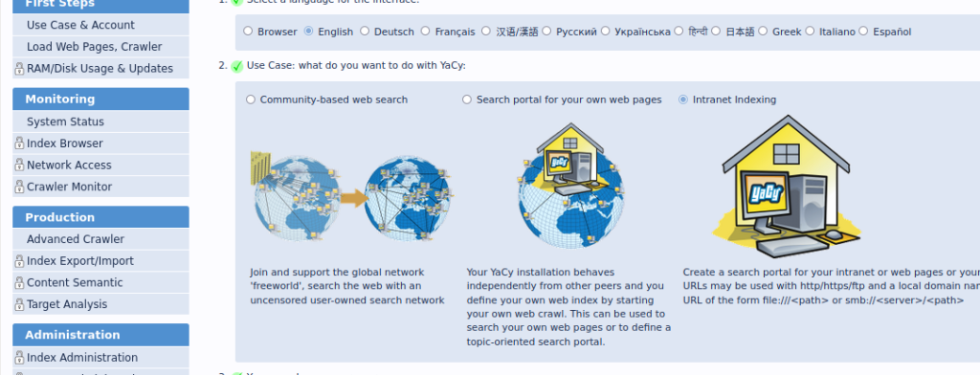980x375 pixels.
Task: Choose Italiano as interface language
Action: coord(810,31)
